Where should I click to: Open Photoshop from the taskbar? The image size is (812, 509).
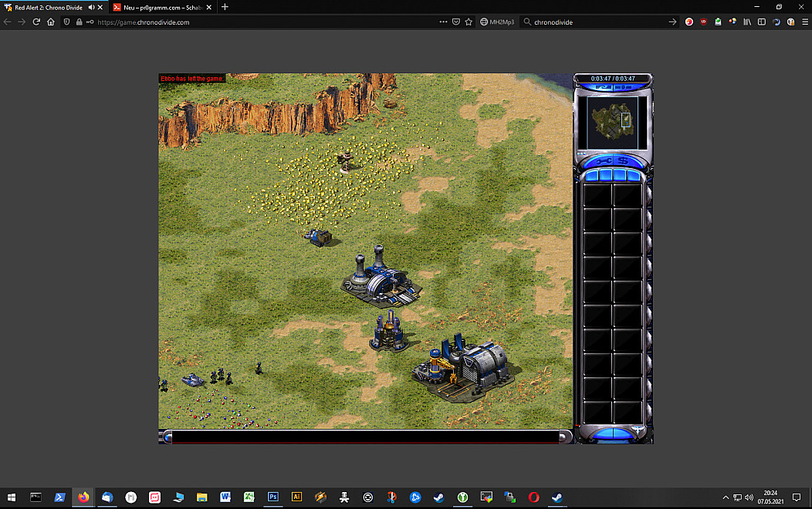(x=272, y=497)
